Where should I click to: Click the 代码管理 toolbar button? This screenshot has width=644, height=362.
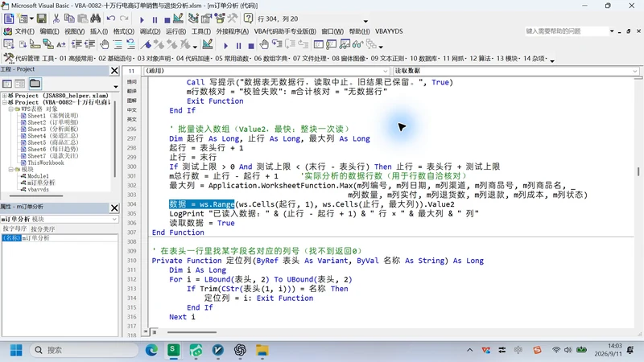coord(23,59)
